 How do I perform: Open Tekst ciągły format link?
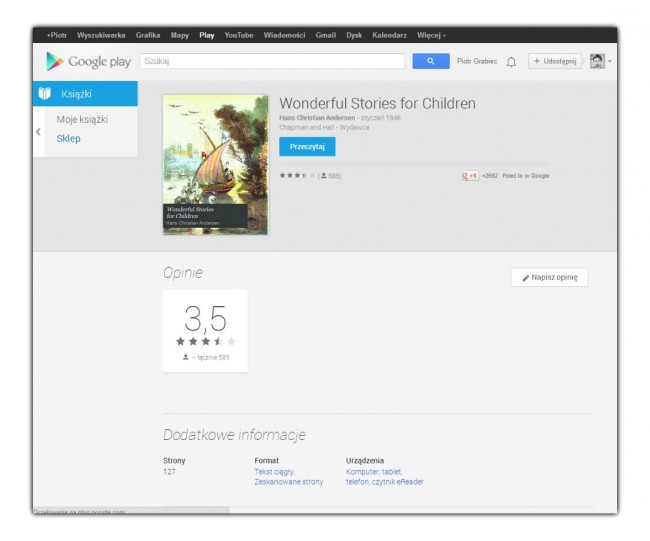click(275, 472)
